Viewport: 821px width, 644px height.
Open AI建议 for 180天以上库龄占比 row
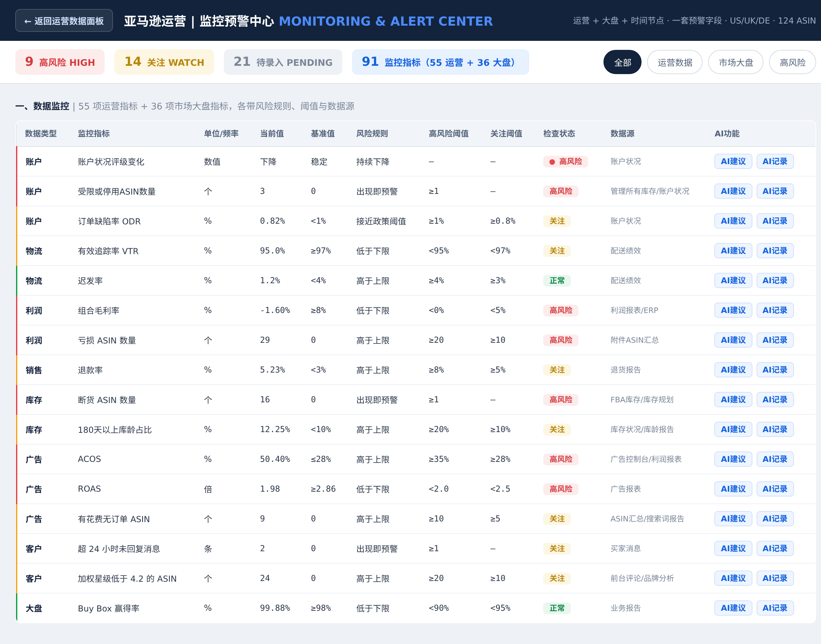coord(733,429)
